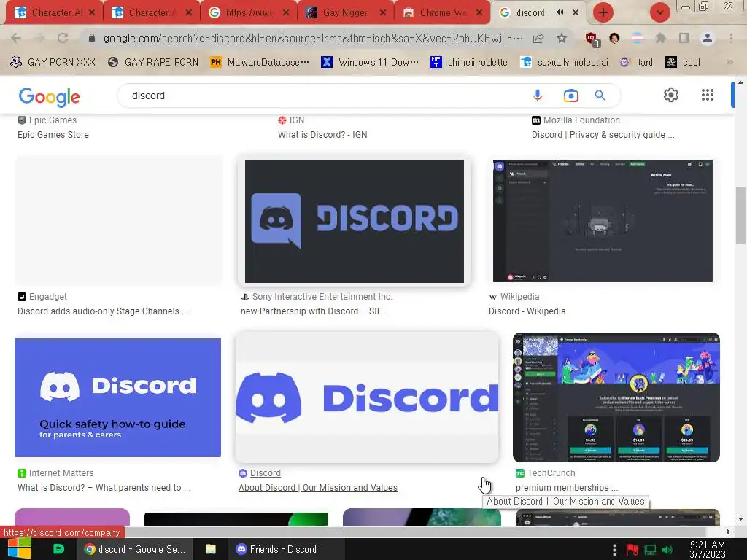
Task: Open the 'Windows 11 Dow…' bookmark
Action: (x=370, y=62)
